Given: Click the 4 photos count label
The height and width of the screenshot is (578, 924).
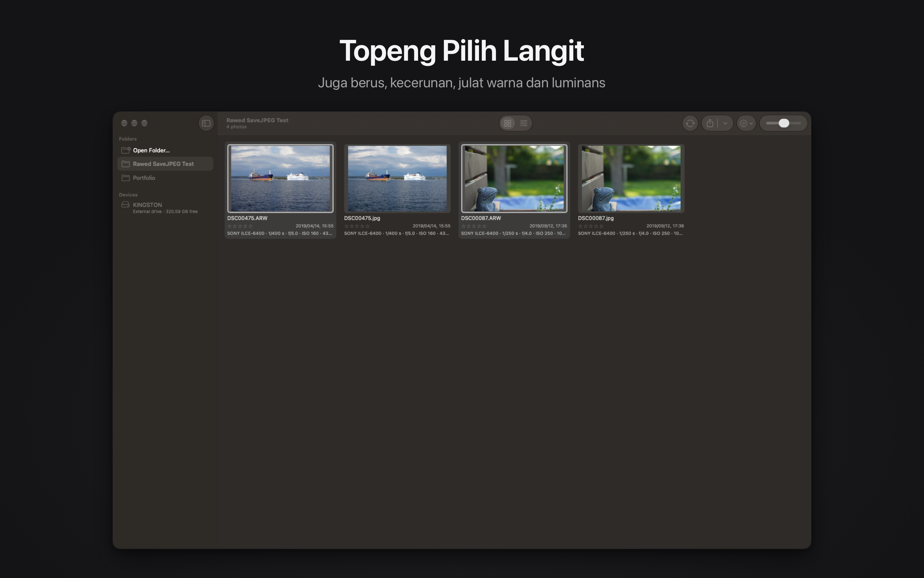Looking at the screenshot, I should pyautogui.click(x=236, y=127).
